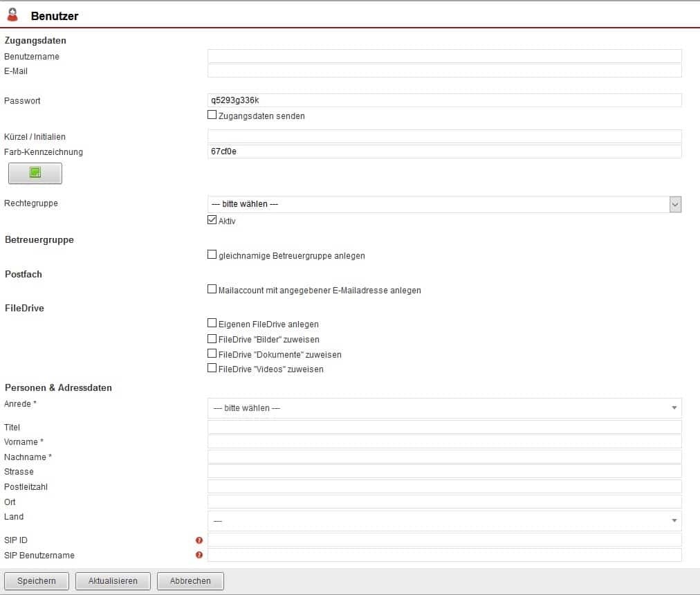The height and width of the screenshot is (595, 700).
Task: Open the Land country dropdown
Action: [x=444, y=521]
